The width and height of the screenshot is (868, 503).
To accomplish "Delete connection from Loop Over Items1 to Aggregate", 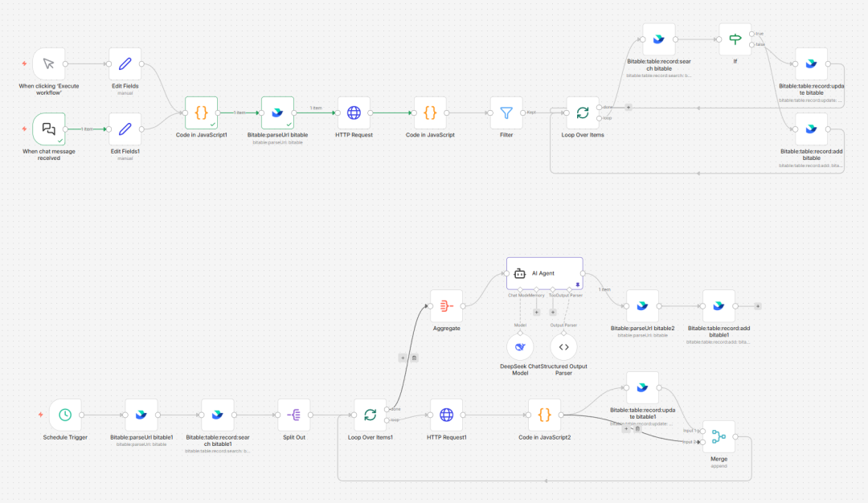I will (x=414, y=358).
